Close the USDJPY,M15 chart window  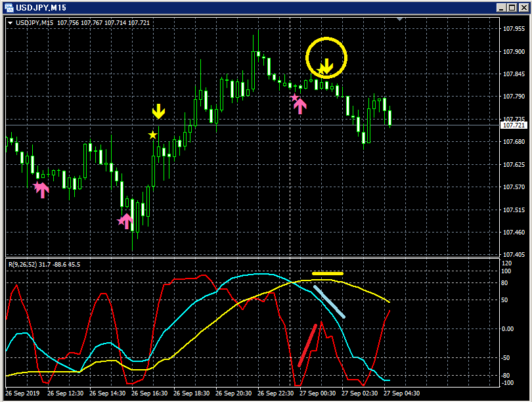coord(523,7)
